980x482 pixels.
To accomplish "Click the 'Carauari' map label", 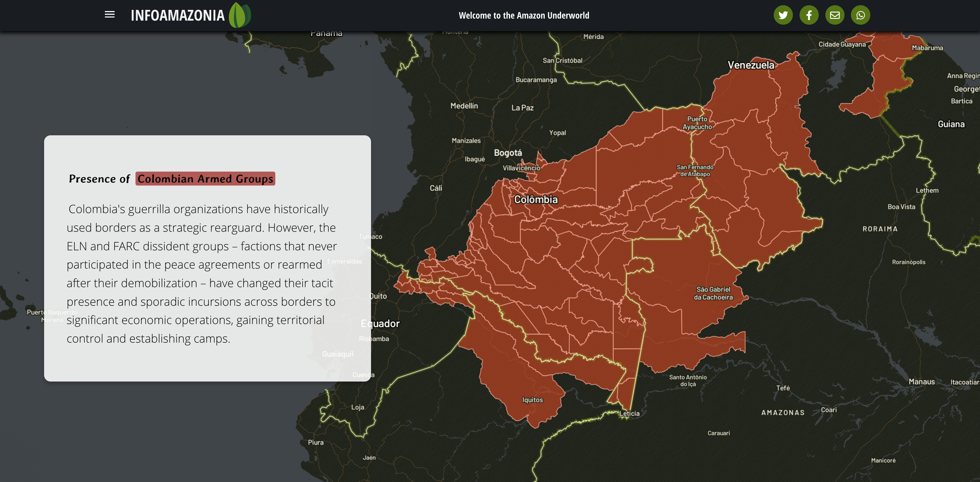I will (x=719, y=433).
